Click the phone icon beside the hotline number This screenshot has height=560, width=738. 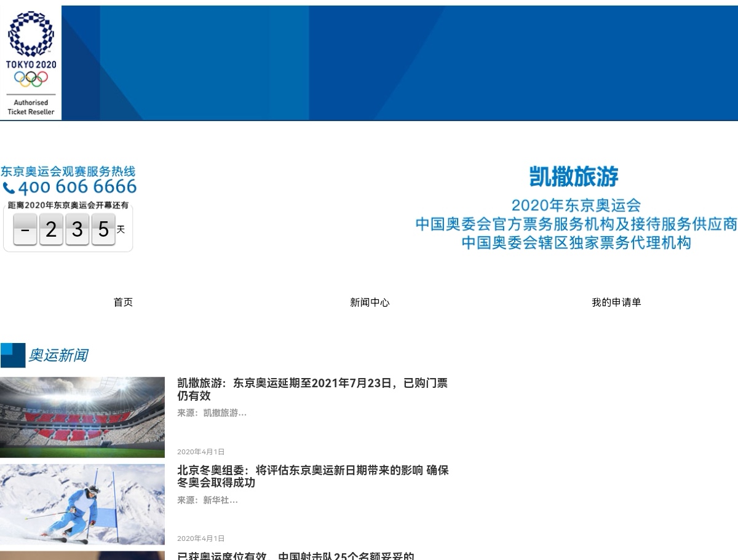[x=9, y=188]
